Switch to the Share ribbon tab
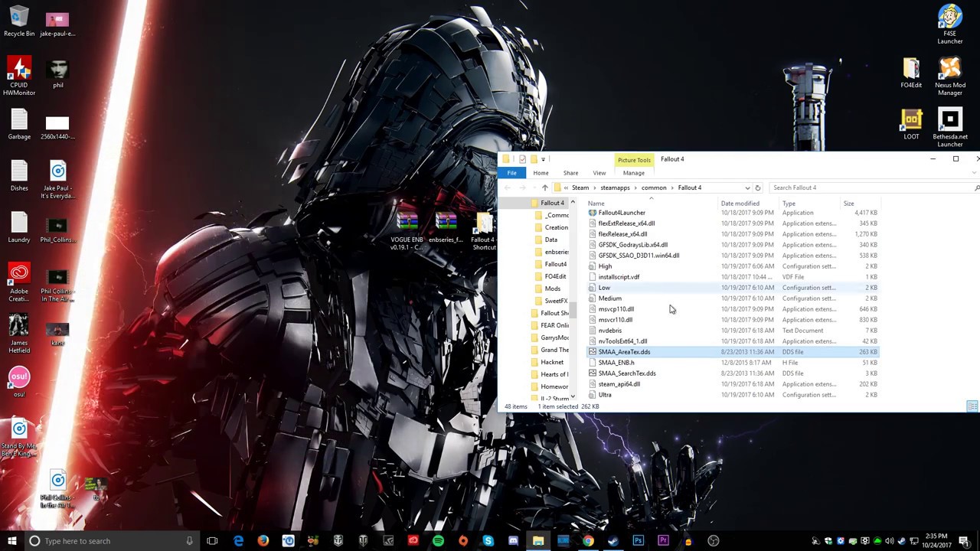Image resolution: width=980 pixels, height=551 pixels. 570,173
